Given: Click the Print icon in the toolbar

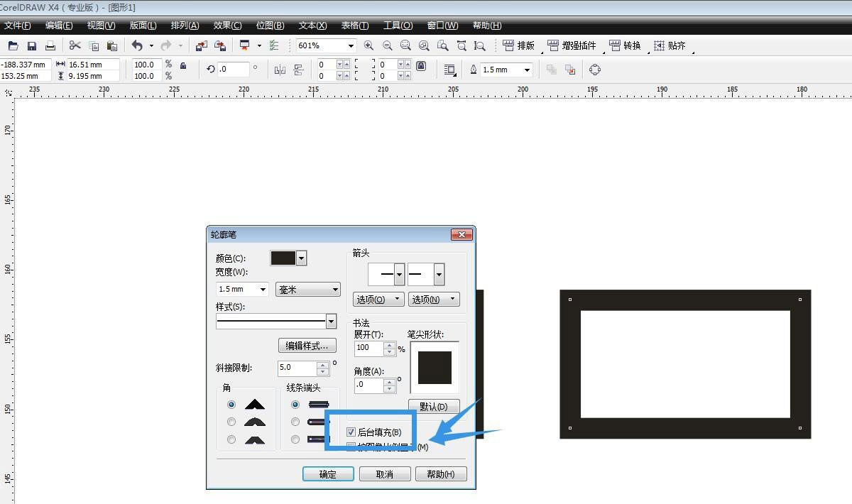Looking at the screenshot, I should point(50,46).
